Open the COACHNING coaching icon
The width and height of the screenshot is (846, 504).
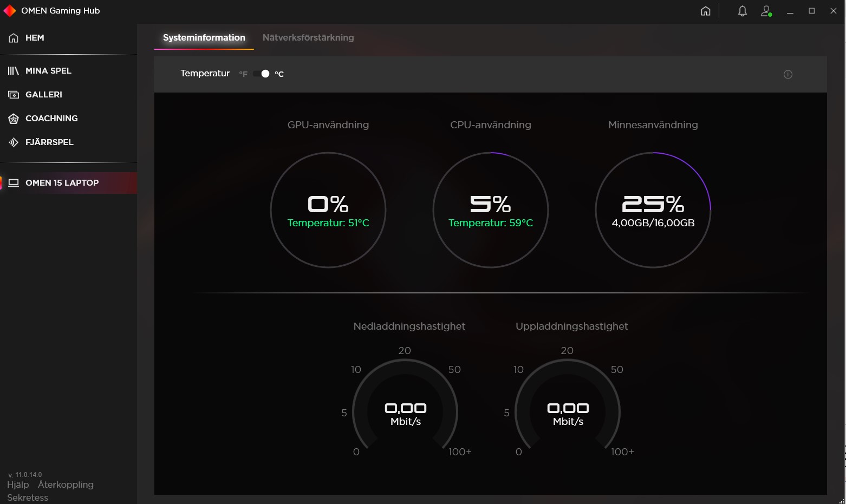pyautogui.click(x=13, y=118)
